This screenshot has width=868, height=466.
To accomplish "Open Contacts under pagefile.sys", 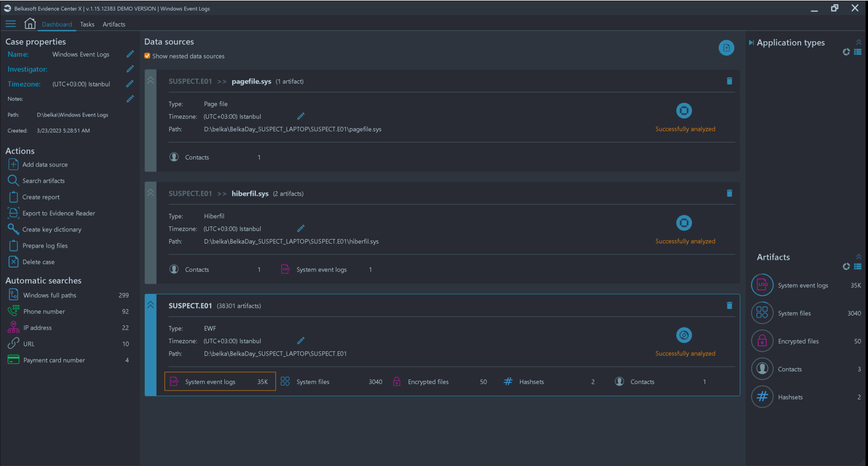I will (x=215, y=157).
